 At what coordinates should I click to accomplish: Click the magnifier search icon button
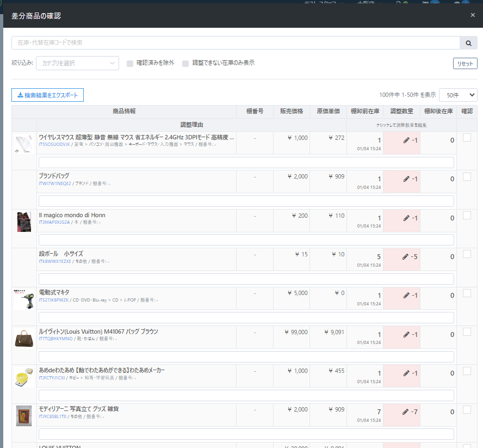468,43
